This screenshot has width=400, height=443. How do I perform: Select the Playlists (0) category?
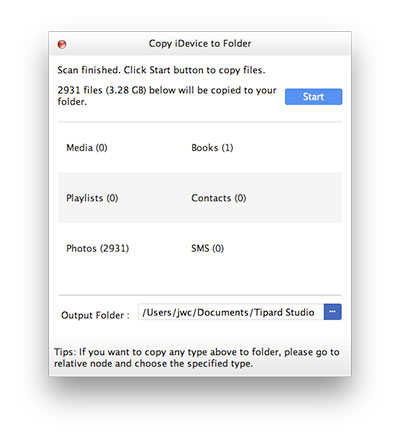[92, 198]
